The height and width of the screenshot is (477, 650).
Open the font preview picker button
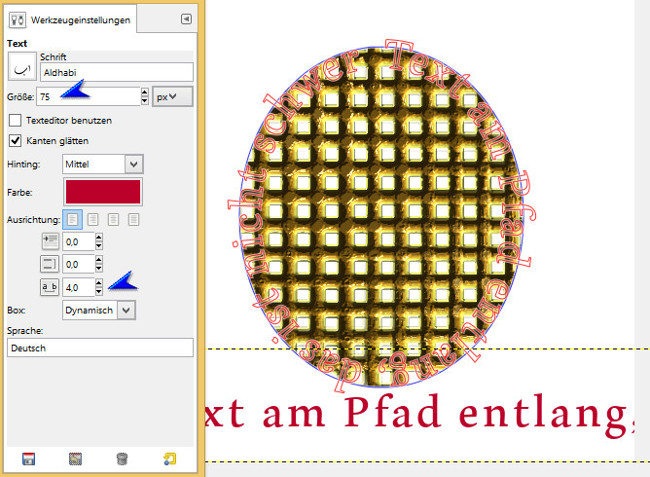22,67
